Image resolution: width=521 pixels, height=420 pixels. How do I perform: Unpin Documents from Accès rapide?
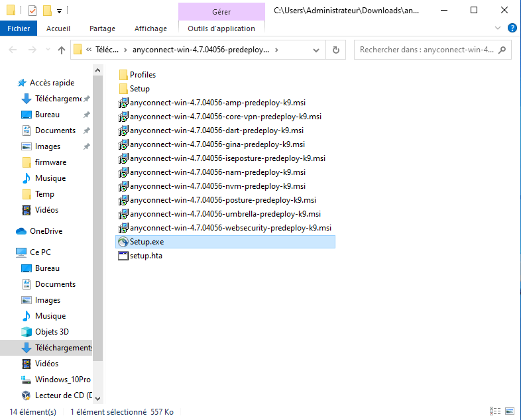87,131
